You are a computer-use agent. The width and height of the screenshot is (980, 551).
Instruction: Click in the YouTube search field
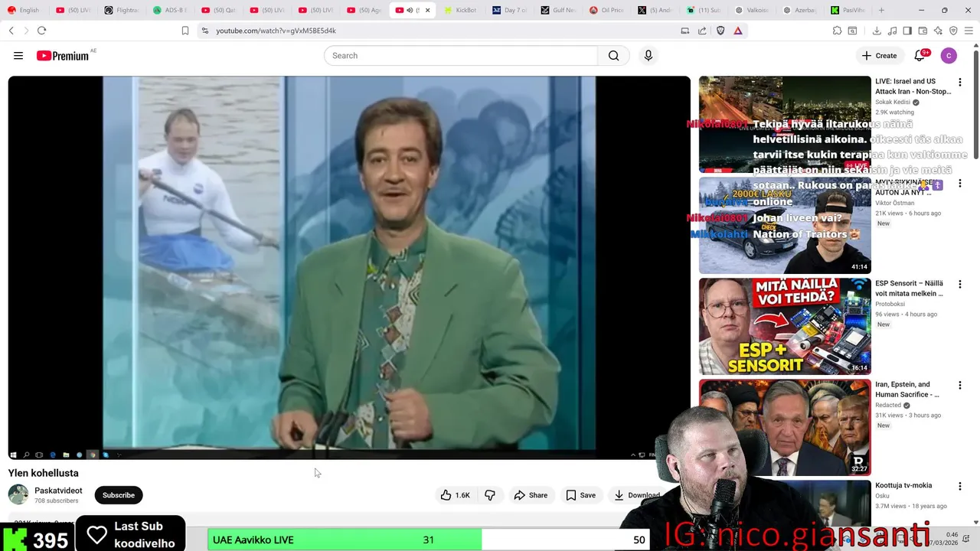click(x=461, y=56)
